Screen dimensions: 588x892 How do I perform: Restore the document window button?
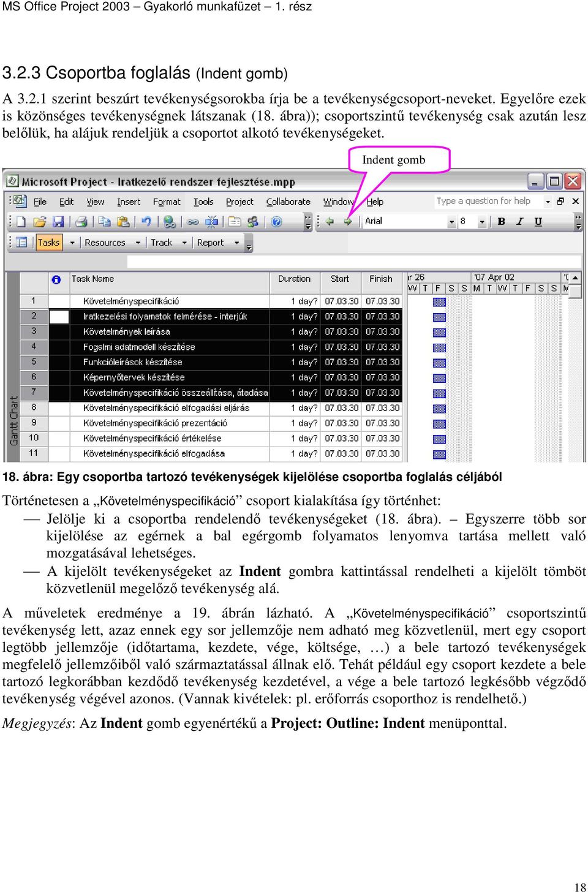tap(560, 201)
